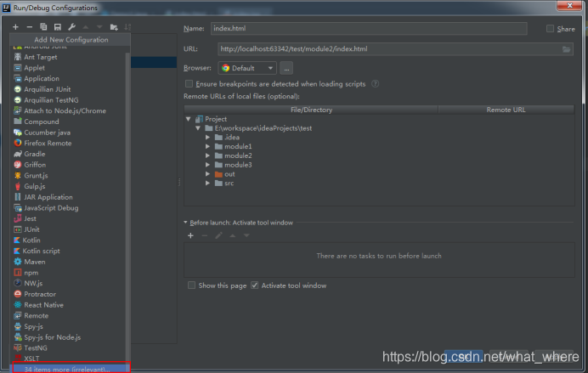Viewport: 588px width, 373px height.
Task: Click the Move Down arrow in configurations toolbar
Action: click(x=99, y=27)
